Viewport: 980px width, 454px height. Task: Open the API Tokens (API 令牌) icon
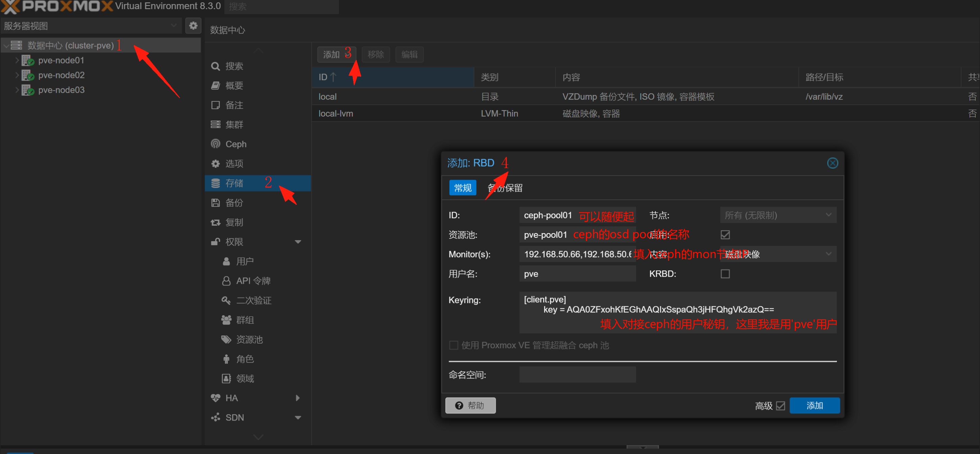point(226,281)
